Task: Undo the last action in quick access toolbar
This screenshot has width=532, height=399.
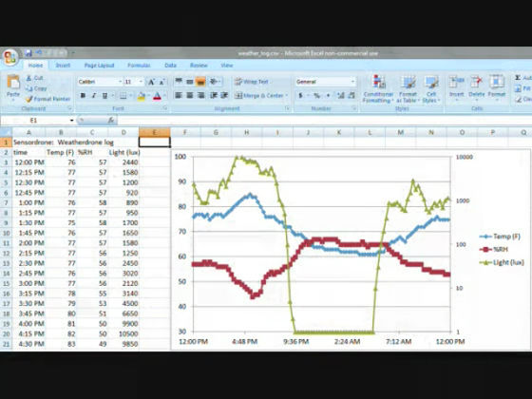Action: click(39, 53)
